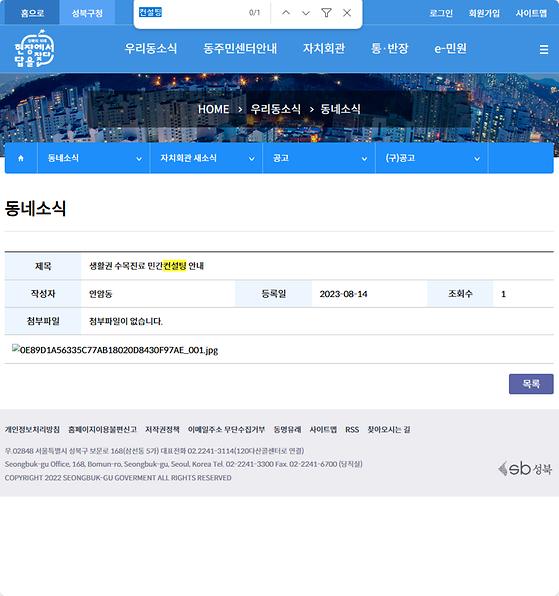The height and width of the screenshot is (596, 559).
Task: Open find filter options funnel icon
Action: (326, 13)
